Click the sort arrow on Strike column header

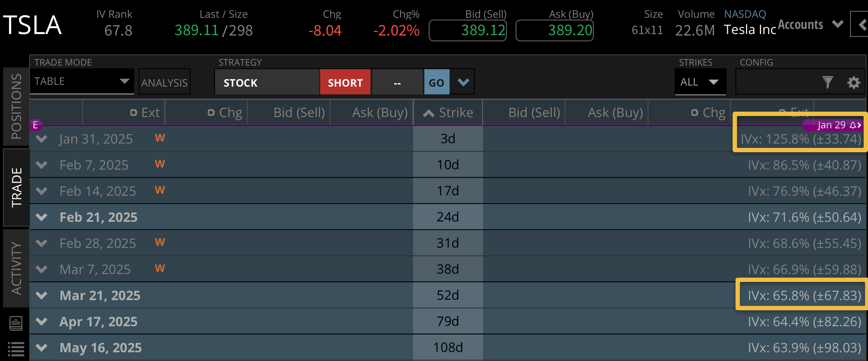point(428,113)
